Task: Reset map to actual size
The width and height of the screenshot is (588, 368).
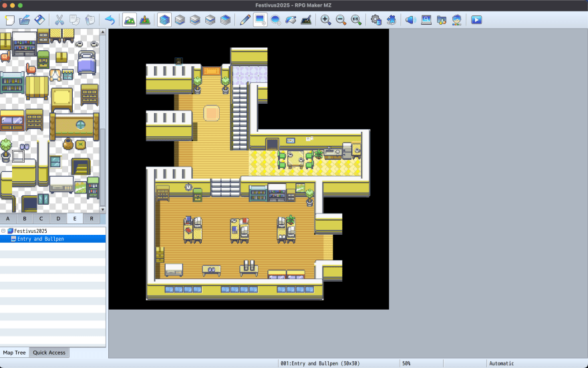Action: [356, 20]
